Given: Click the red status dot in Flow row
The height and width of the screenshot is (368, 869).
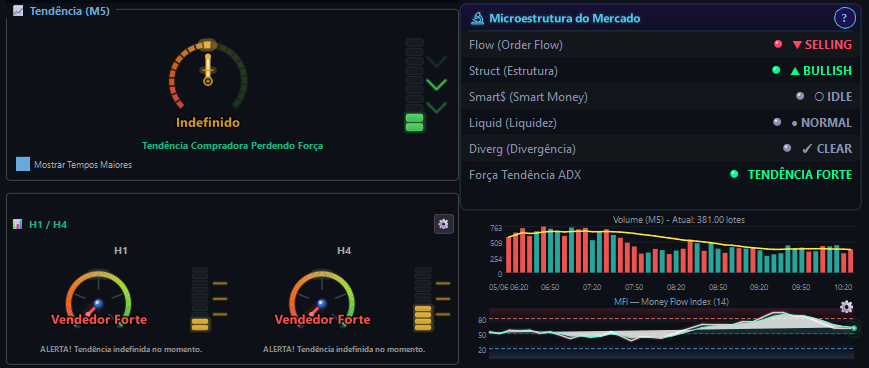Looking at the screenshot, I should (x=778, y=44).
